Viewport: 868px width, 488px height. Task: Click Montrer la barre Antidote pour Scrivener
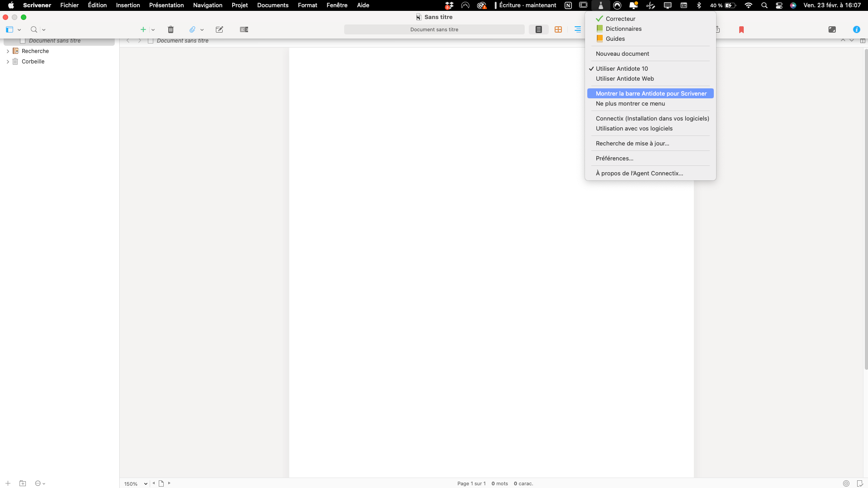pyautogui.click(x=650, y=93)
